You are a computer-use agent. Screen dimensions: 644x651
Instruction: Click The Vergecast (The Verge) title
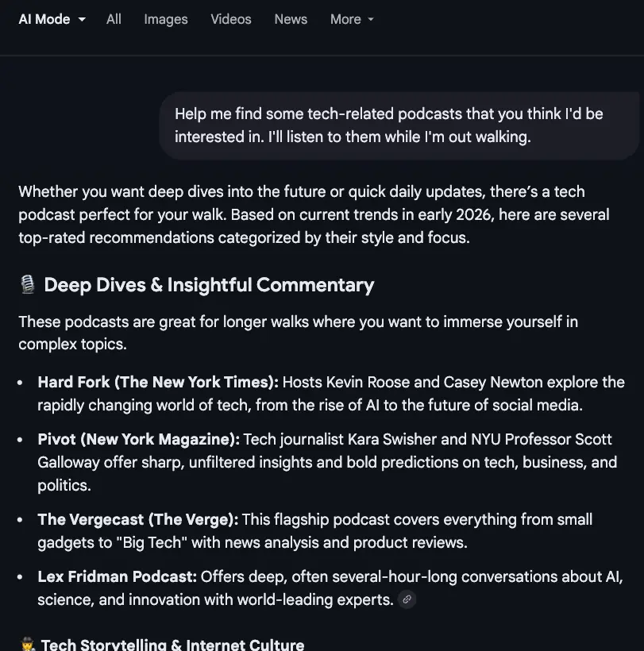click(x=137, y=519)
